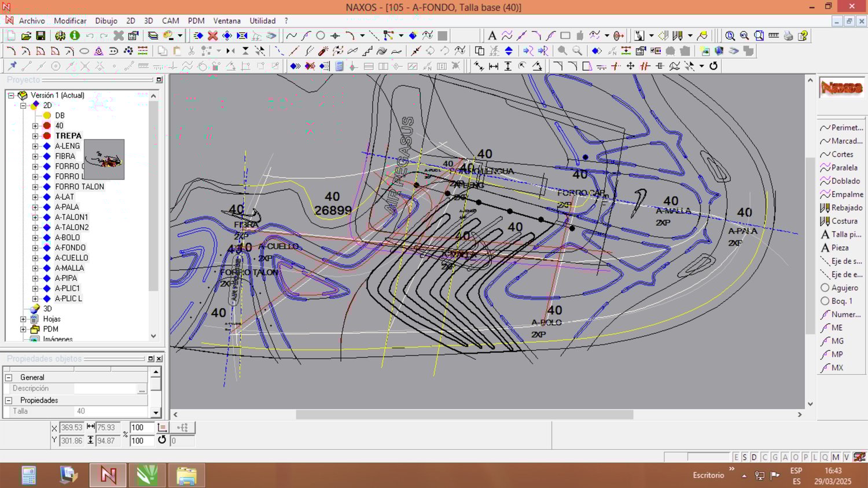Toggle the M indicator in status bar
The height and width of the screenshot is (488, 868).
(835, 457)
